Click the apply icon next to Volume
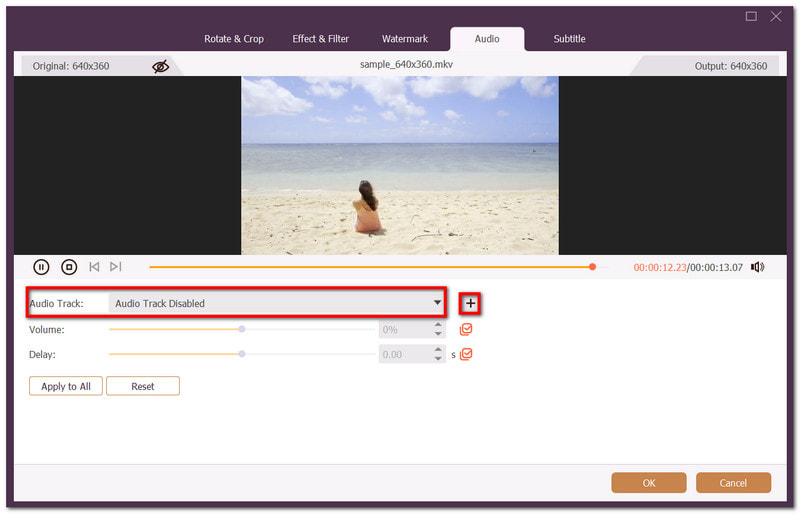Viewport: 800px width, 514px height. 466,329
